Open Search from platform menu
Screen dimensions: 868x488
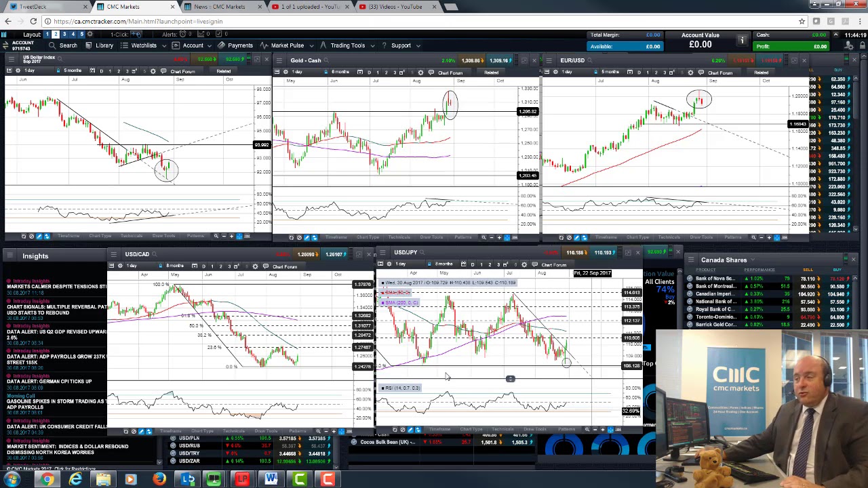(62, 45)
